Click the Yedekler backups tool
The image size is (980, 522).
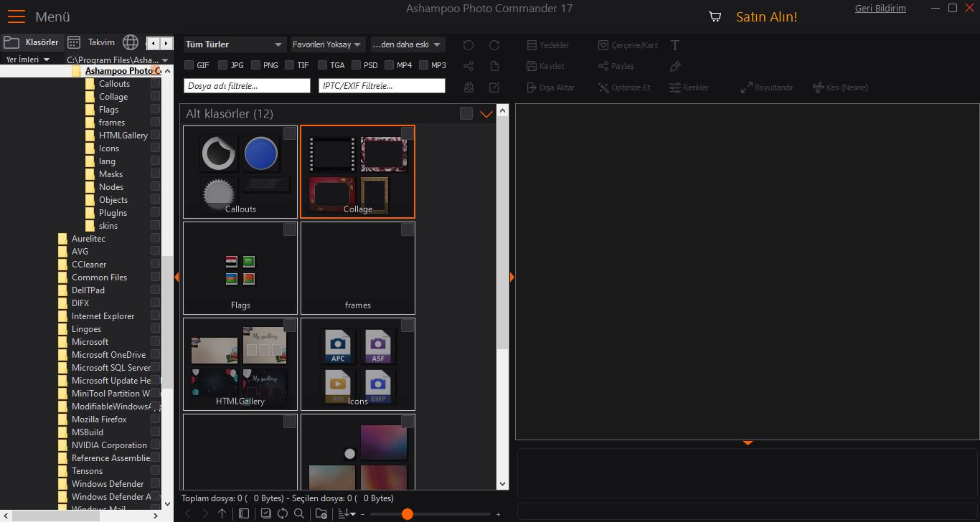point(548,45)
